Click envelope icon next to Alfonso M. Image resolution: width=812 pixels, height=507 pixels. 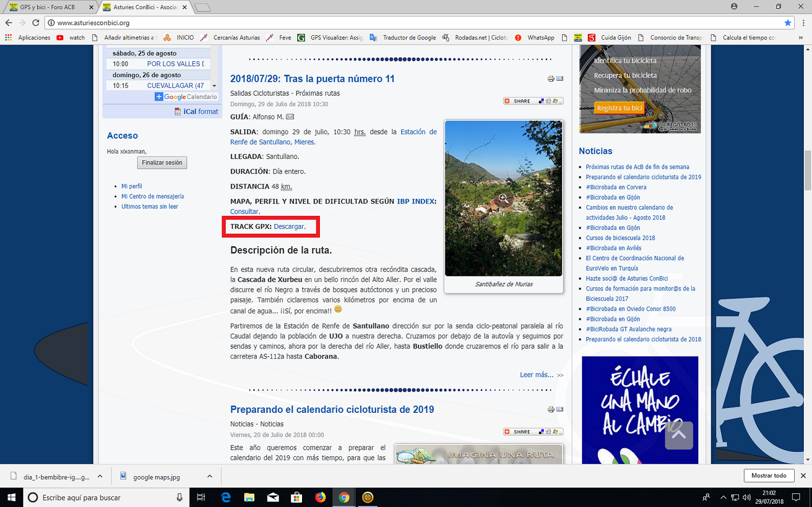290,117
